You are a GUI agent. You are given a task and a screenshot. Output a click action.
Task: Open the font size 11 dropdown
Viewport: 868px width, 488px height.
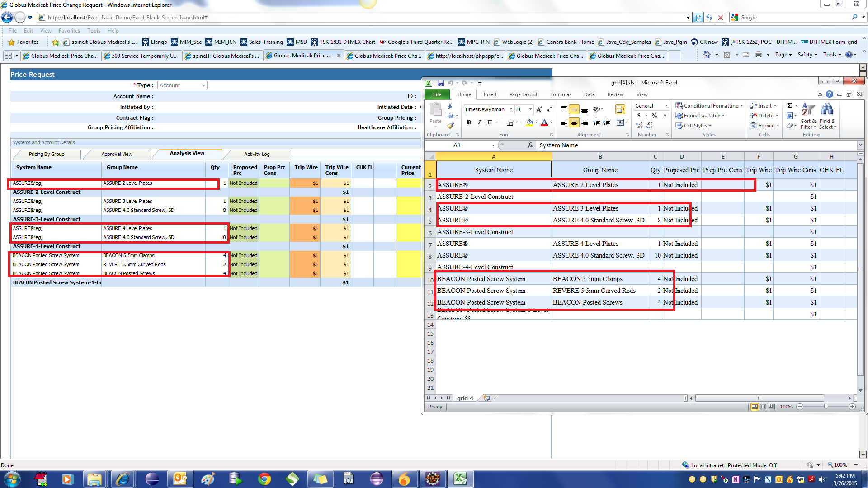coord(530,109)
